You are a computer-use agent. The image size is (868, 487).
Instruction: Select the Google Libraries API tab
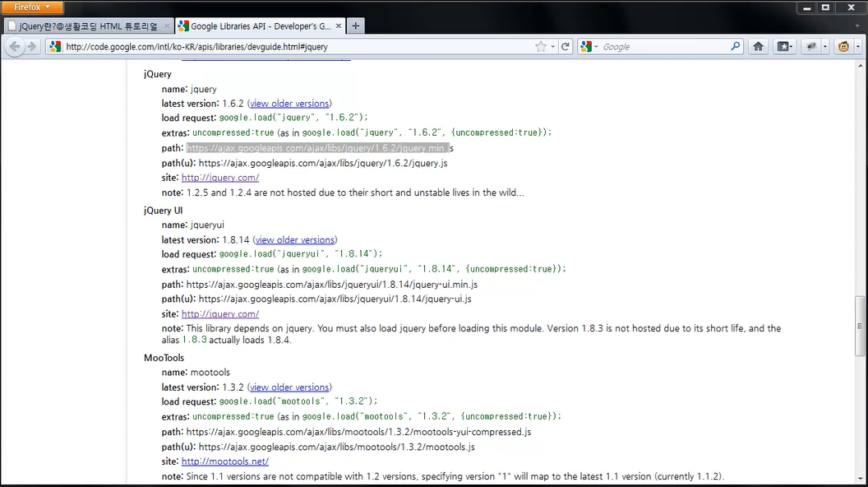261,26
